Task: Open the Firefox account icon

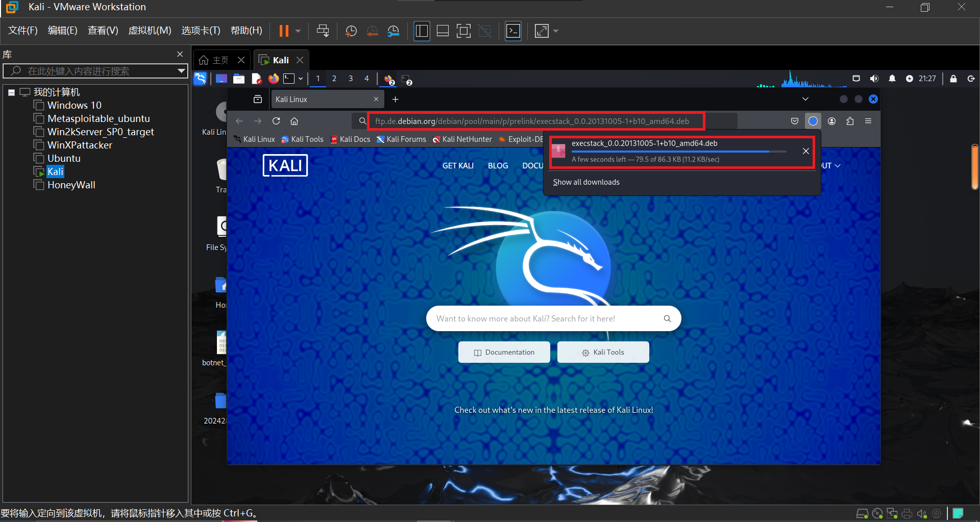Action: (x=831, y=121)
